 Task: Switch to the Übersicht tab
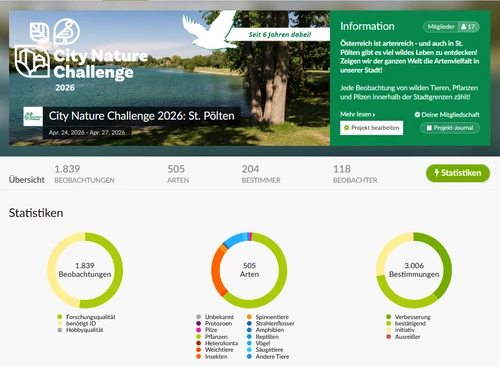coord(27,180)
